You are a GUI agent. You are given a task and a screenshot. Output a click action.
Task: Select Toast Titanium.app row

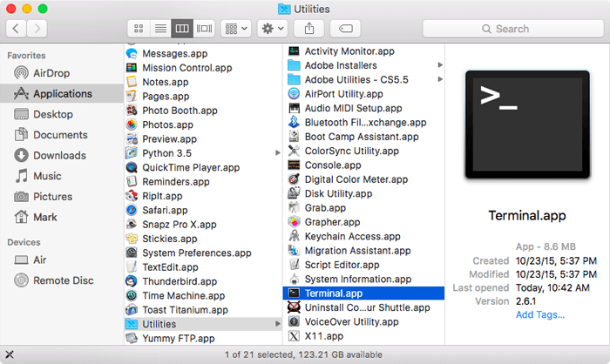coord(203,310)
